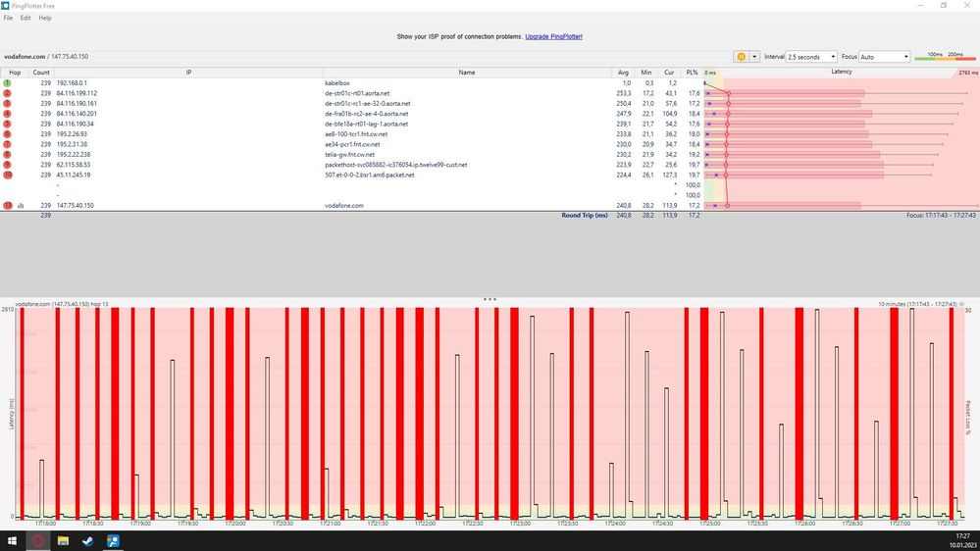Viewport: 980px width, 551px height.
Task: Click the Latency column header
Action: click(842, 72)
